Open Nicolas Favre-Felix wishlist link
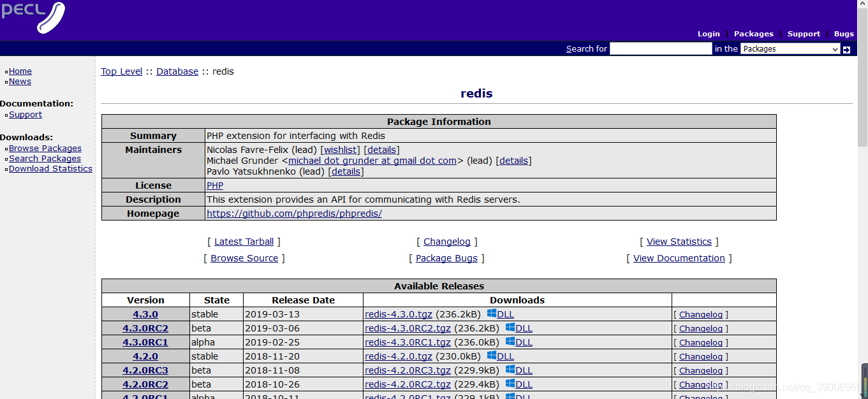Screen dimensions: 868x399 [342, 150]
